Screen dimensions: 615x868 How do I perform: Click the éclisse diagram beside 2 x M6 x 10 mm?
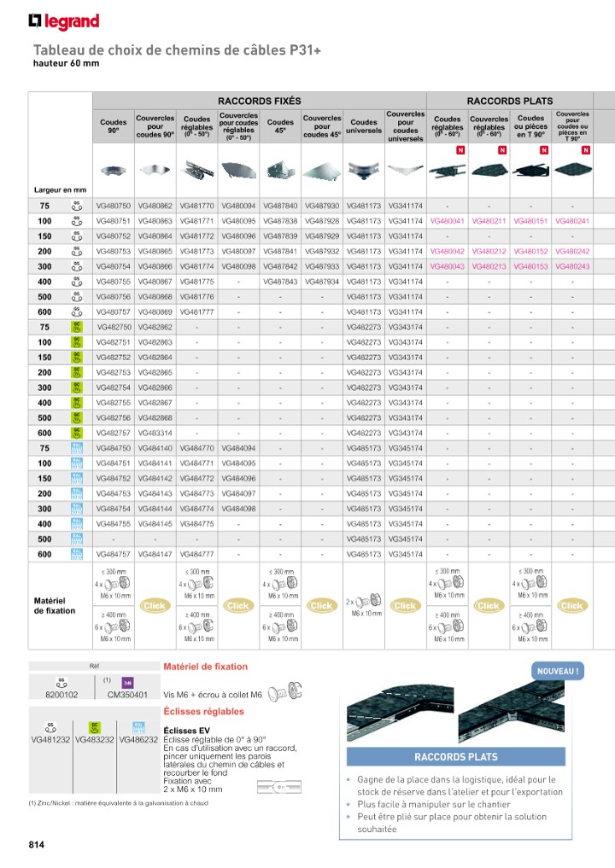(x=279, y=786)
